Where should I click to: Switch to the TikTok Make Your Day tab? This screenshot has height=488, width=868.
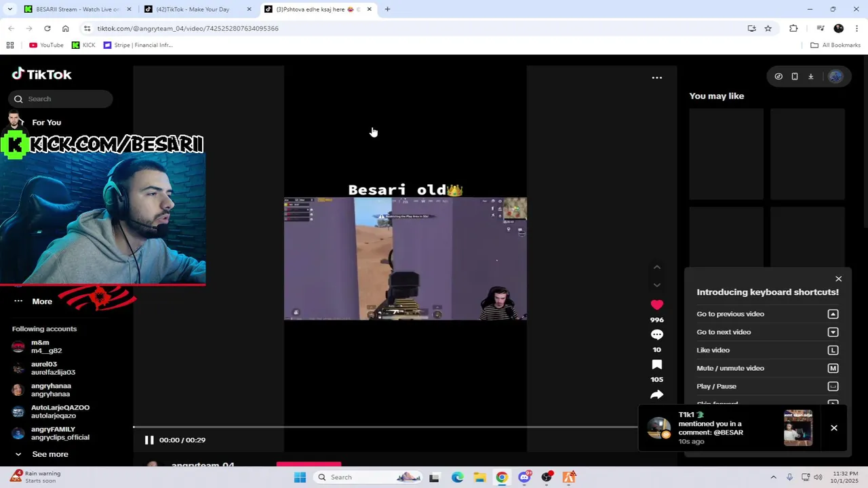point(197,9)
